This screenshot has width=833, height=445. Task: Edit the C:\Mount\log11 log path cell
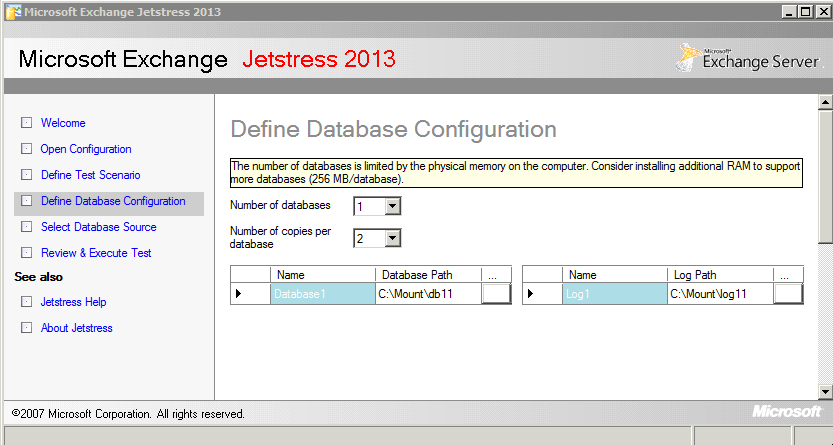pyautogui.click(x=719, y=294)
